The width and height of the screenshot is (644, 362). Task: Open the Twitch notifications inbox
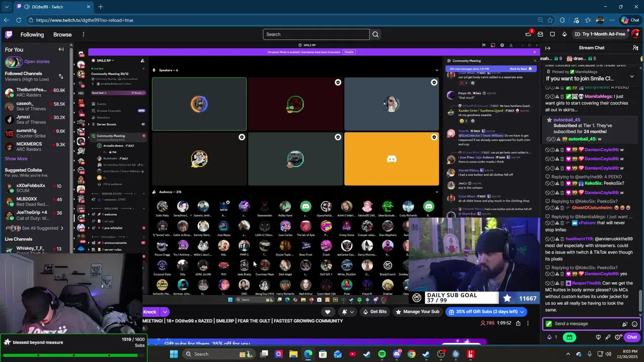click(540, 34)
